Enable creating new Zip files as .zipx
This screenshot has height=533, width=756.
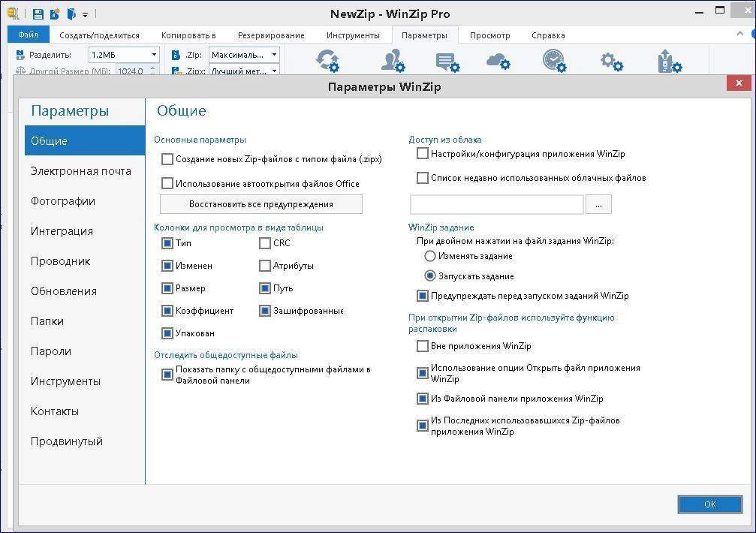click(x=167, y=159)
